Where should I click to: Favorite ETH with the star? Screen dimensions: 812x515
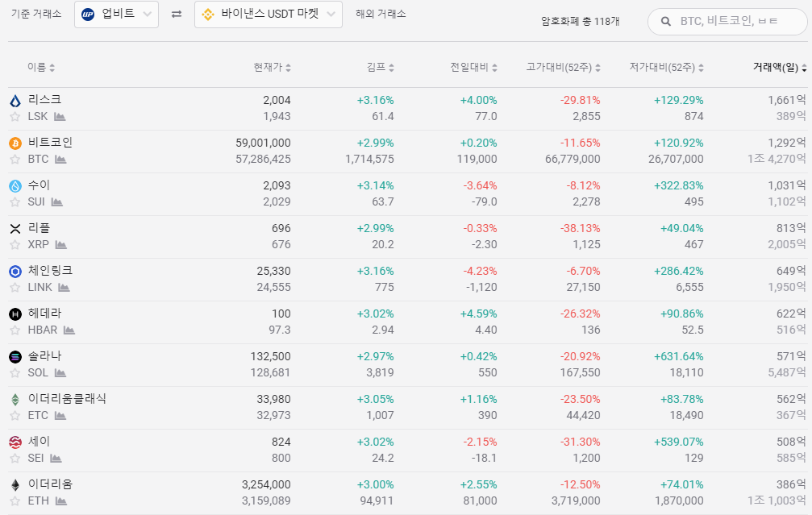tap(15, 500)
